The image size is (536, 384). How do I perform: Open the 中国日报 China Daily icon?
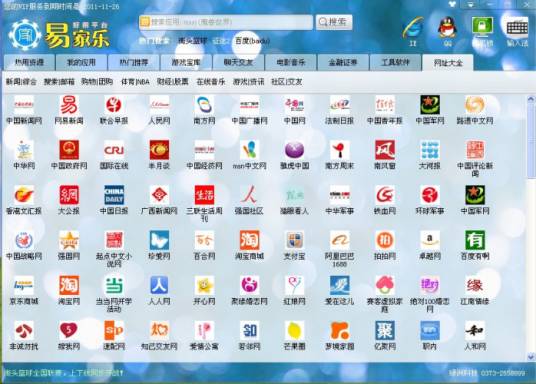pos(114,195)
